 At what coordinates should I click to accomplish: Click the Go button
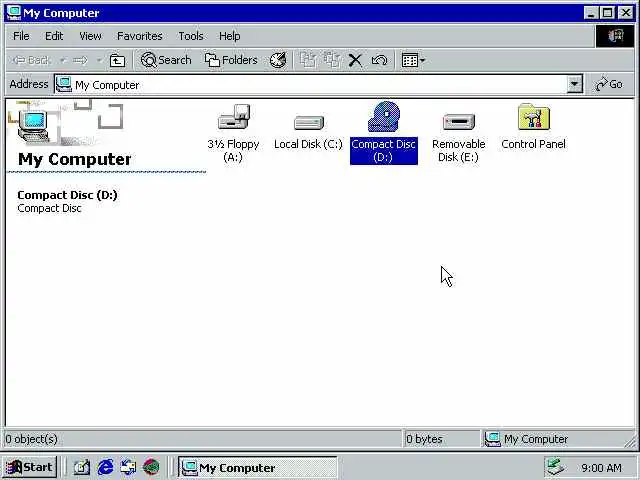(609, 84)
